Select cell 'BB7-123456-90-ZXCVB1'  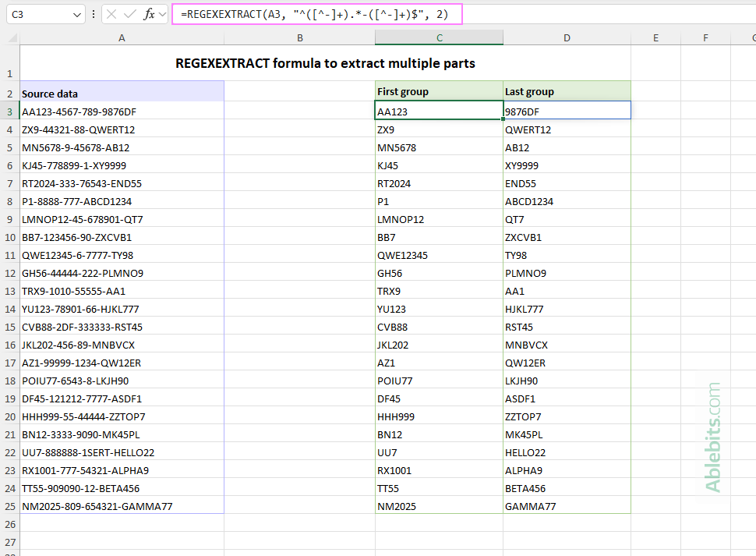(x=122, y=237)
